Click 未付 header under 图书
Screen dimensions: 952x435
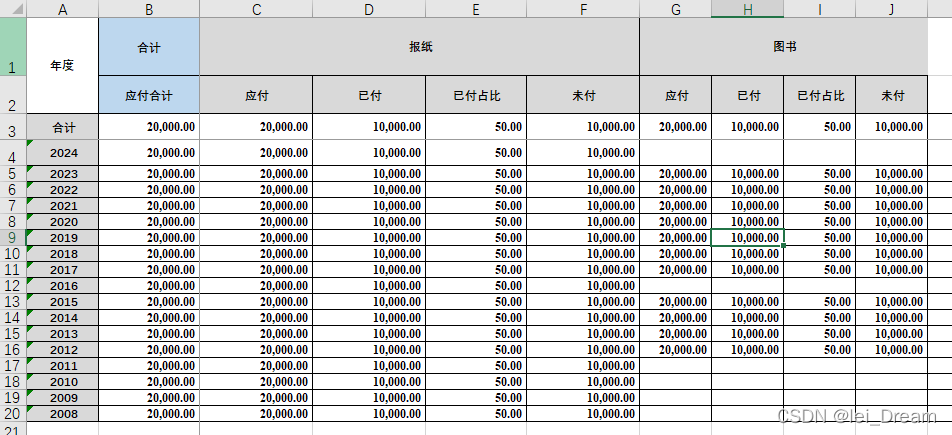[x=891, y=95]
